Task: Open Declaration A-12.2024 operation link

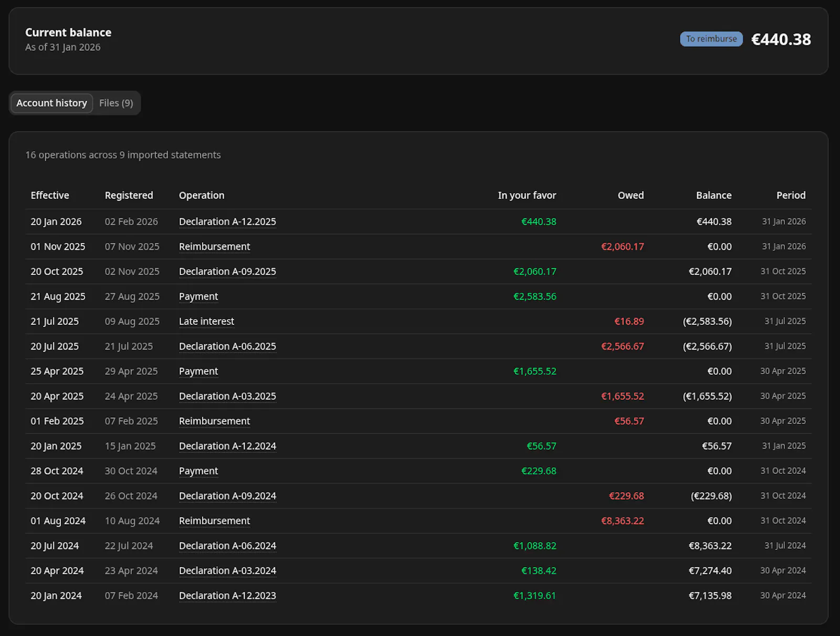Action: pyautogui.click(x=227, y=446)
